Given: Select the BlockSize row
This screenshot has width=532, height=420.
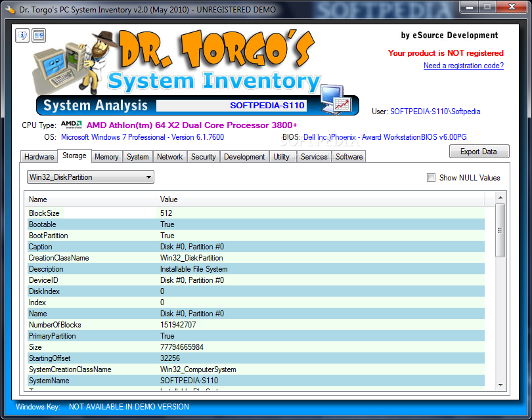Looking at the screenshot, I should point(256,213).
